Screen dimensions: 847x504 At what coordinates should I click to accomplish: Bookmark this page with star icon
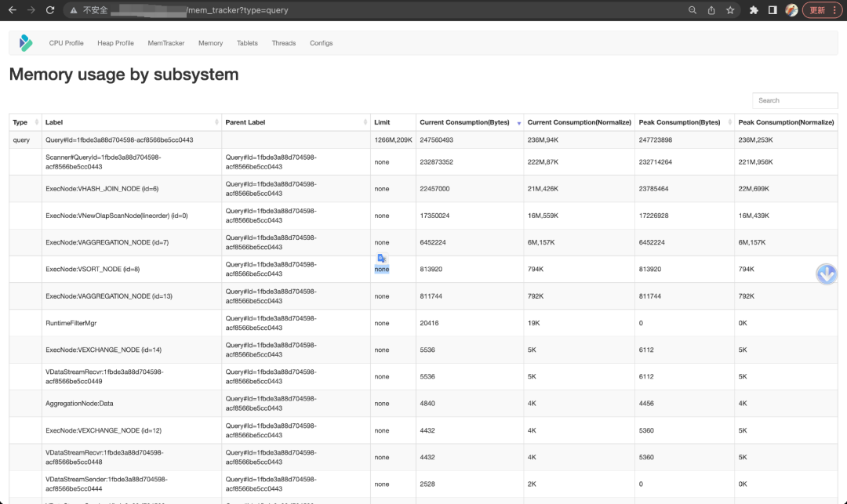(x=730, y=10)
